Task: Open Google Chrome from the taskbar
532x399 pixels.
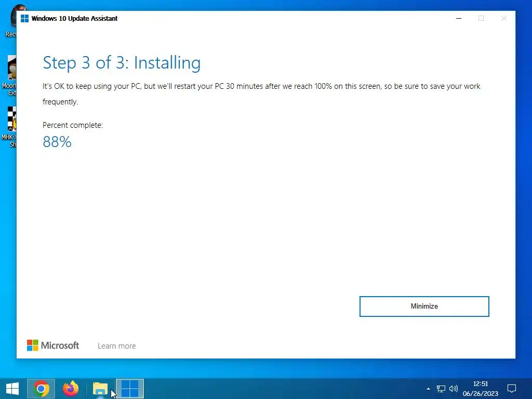Action: [x=41, y=389]
